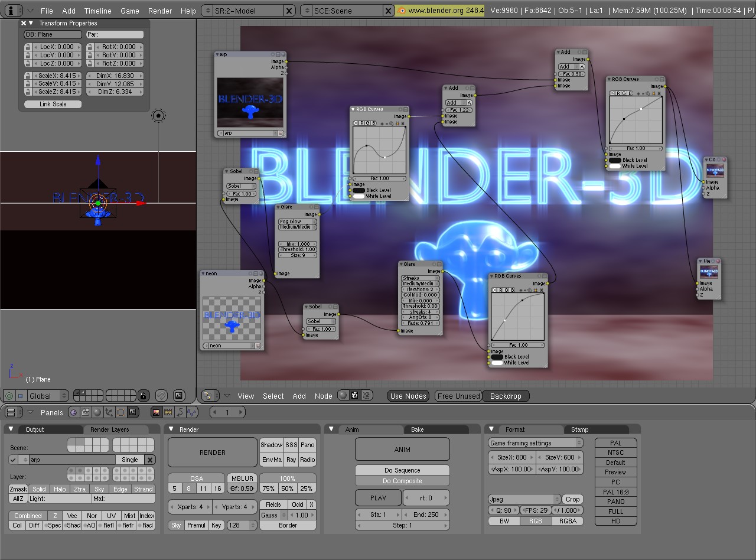
Task: Remove the arp render layer with its X button
Action: point(150,460)
